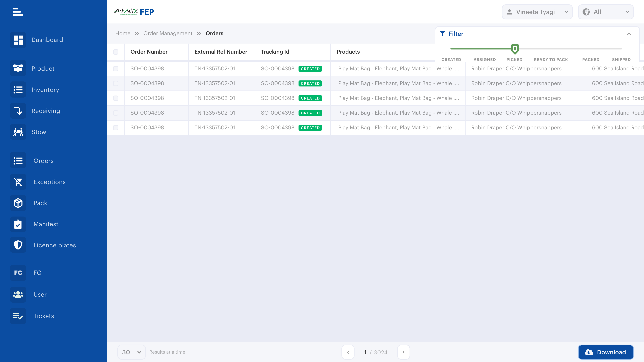Select the Product icon in sidebar
Viewport: 644px width, 362px height.
pyautogui.click(x=18, y=68)
